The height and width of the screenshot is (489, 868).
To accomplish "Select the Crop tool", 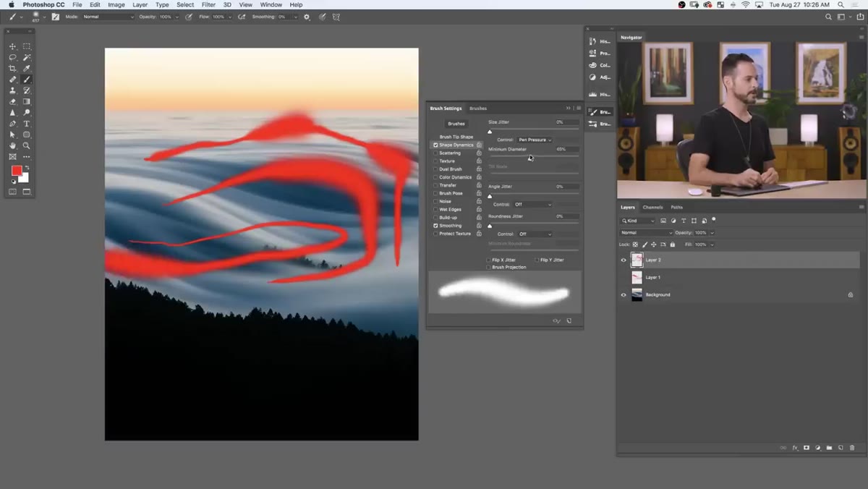I will [12, 68].
